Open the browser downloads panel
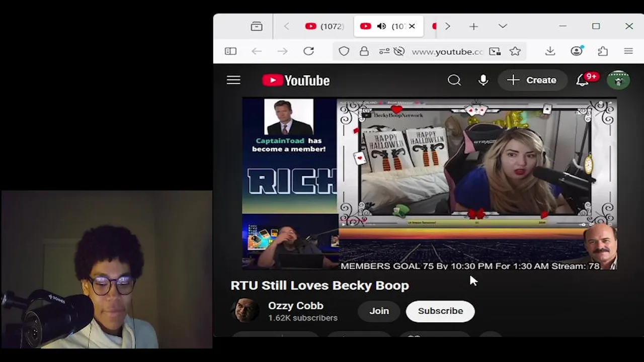Image resolution: width=644 pixels, height=362 pixels. pyautogui.click(x=550, y=51)
